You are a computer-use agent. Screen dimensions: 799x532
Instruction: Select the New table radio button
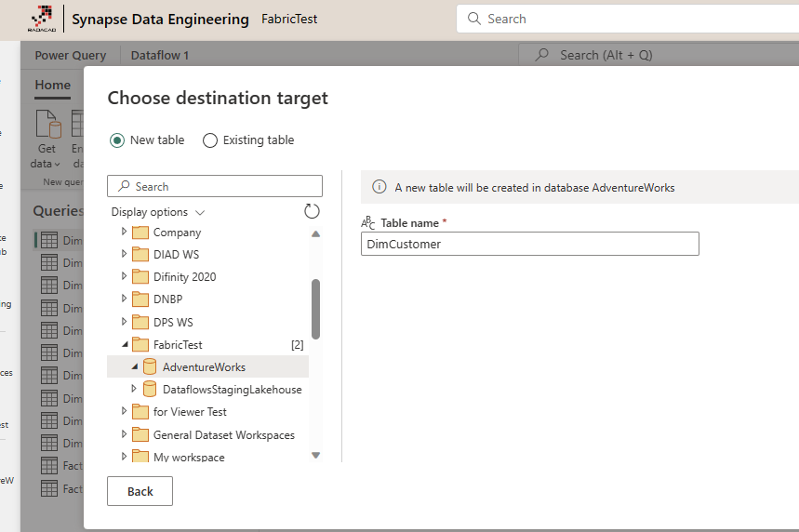click(117, 140)
